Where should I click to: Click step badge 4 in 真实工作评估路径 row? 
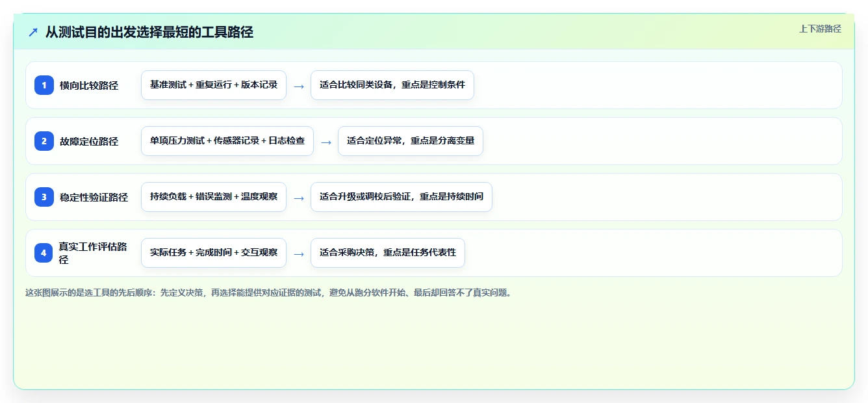44,253
